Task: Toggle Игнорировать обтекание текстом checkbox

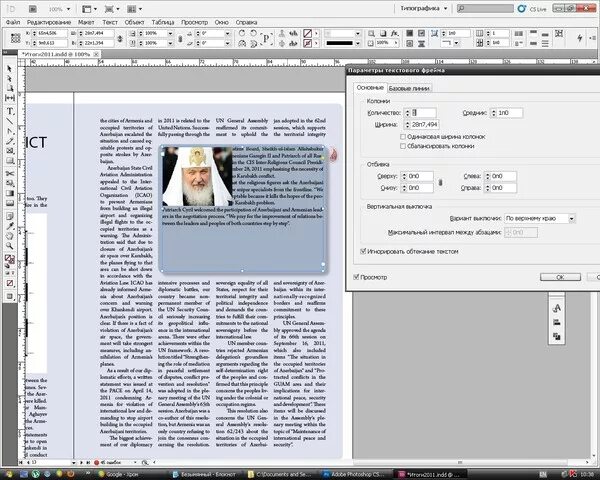Action: click(x=363, y=251)
